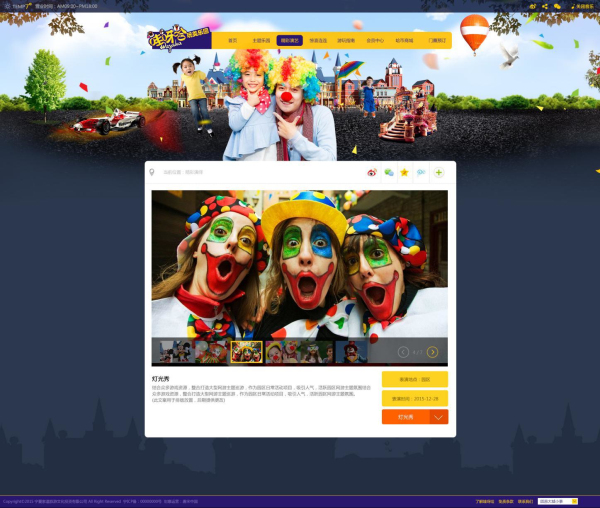This screenshot has width=600, height=508.
Task: Click the WeChat icon in the top bar
Action: coord(557,6)
